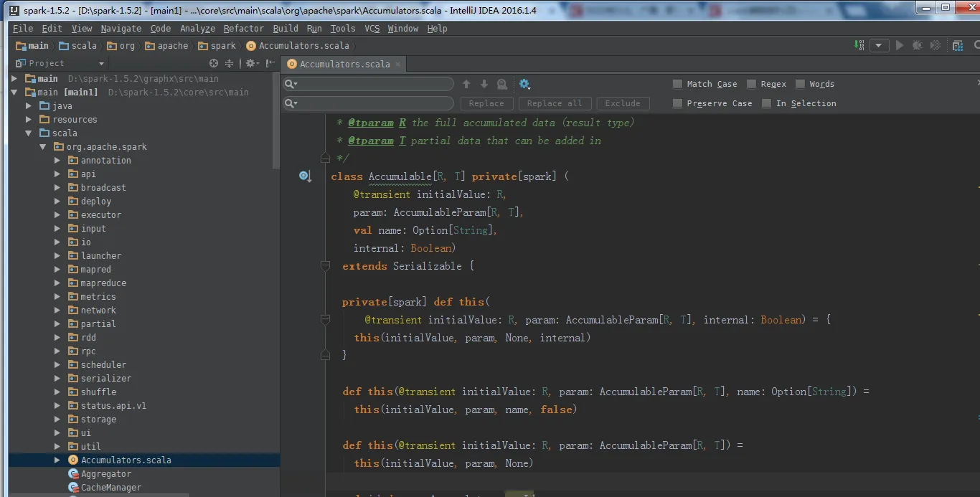This screenshot has height=497, width=980.
Task: Switch to the Accumulators.scala editor tab
Action: tap(339, 64)
